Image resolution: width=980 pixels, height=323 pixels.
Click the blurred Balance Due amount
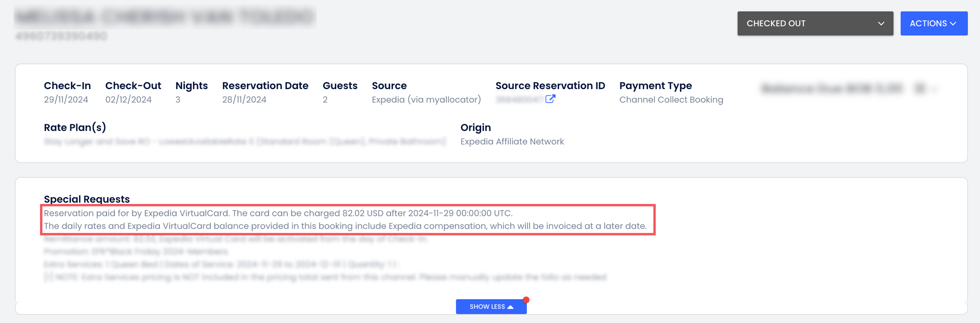pyautogui.click(x=831, y=88)
